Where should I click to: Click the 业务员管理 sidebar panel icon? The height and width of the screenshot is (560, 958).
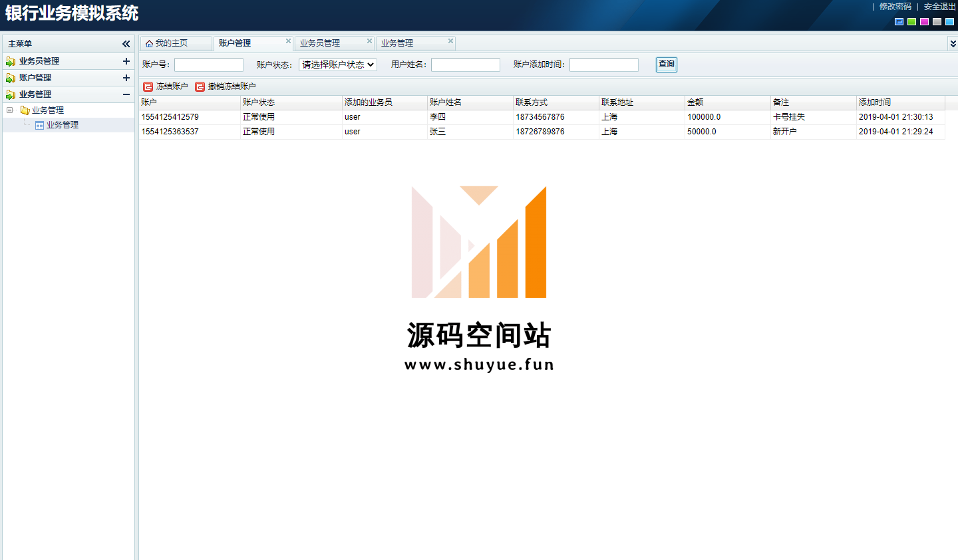(11, 61)
